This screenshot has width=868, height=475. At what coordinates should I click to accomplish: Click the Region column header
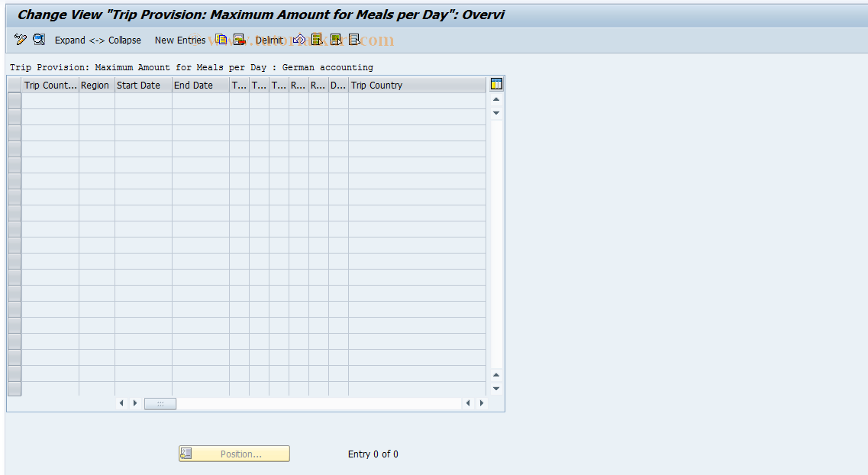pyautogui.click(x=97, y=86)
